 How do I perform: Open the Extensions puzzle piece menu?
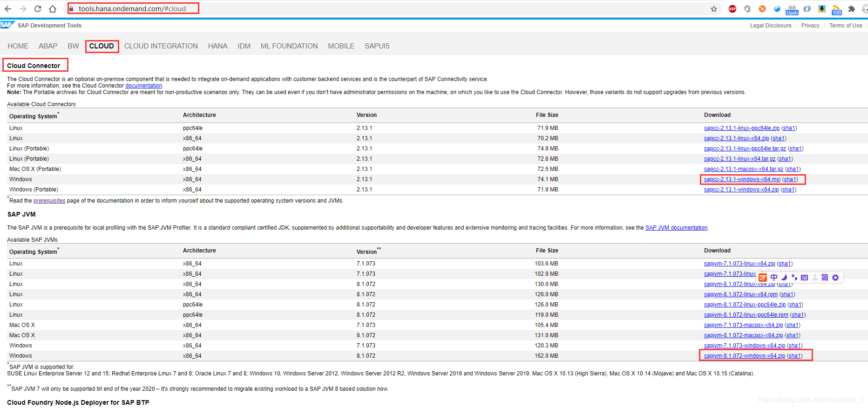(x=852, y=9)
